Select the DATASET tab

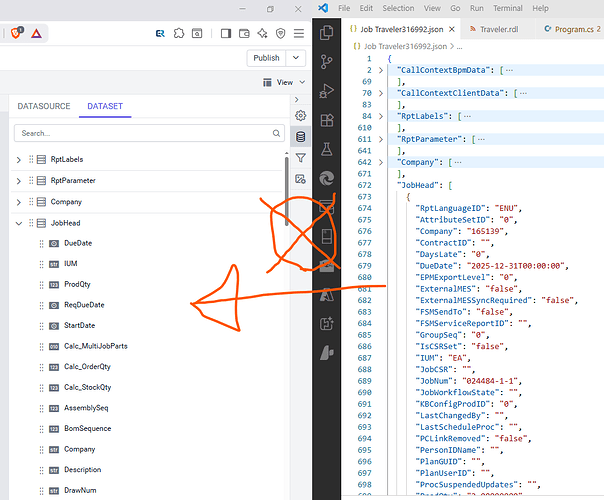tap(105, 106)
